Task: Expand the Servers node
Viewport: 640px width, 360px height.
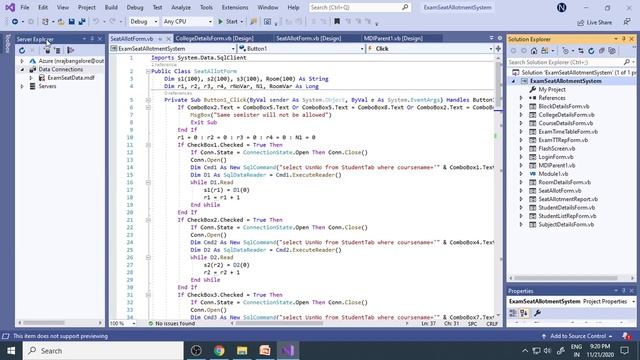Action: [22, 87]
